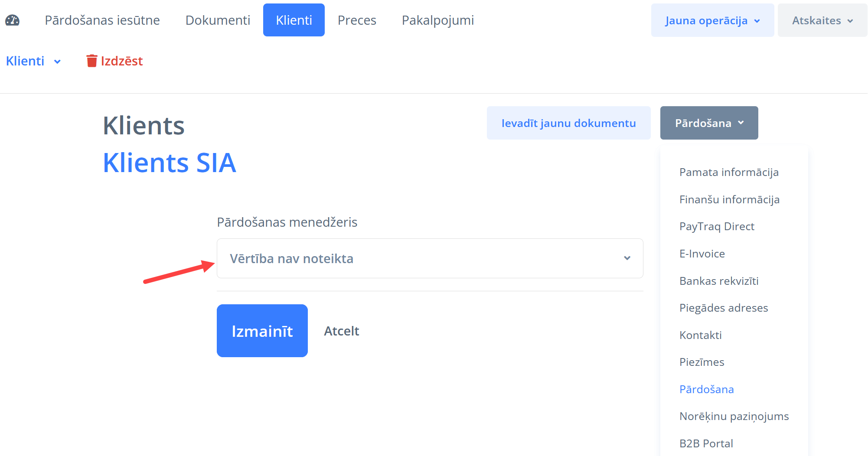Click Ievadīt jaunu dokumentu button

tap(568, 123)
